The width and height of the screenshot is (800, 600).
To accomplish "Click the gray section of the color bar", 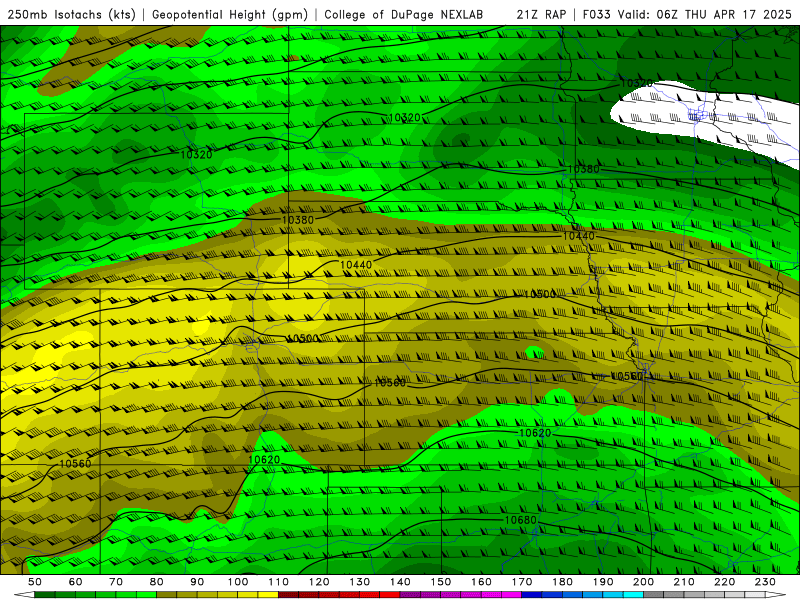I will [704, 595].
